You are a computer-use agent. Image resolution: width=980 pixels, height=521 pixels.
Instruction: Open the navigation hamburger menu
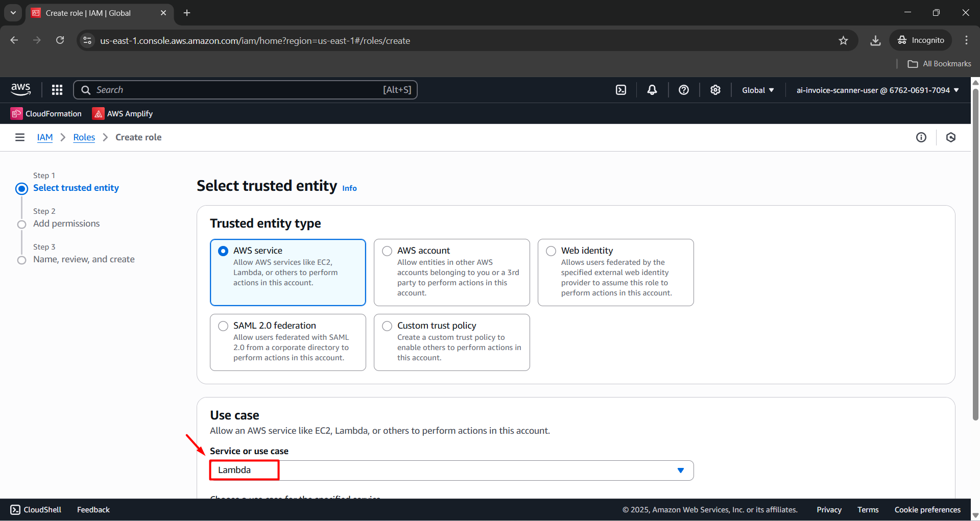[19, 137]
